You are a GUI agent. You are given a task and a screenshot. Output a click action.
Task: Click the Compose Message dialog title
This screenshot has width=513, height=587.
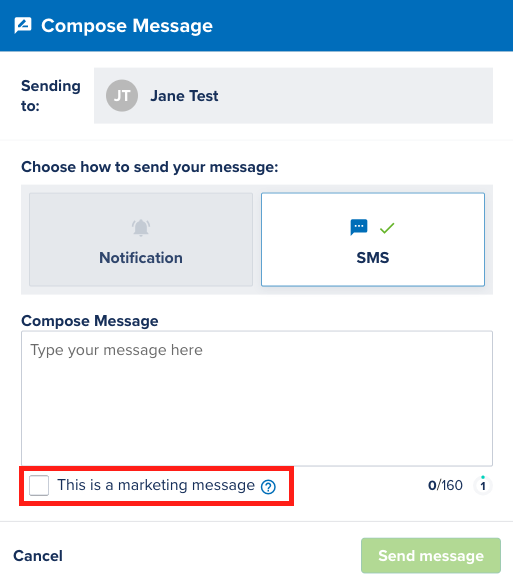coord(127,26)
